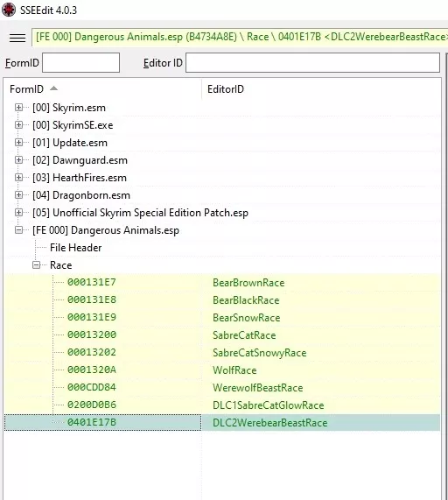Select the BearBrownRace record
Image resolution: width=448 pixels, height=500 pixels.
click(222, 283)
